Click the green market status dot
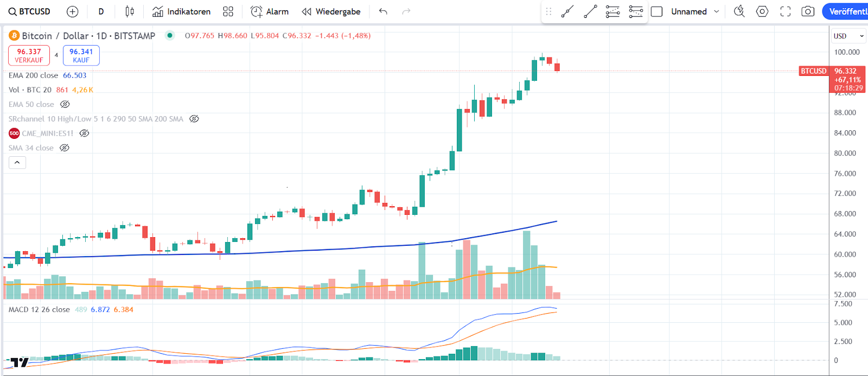Image resolution: width=868 pixels, height=376 pixels. click(x=170, y=35)
